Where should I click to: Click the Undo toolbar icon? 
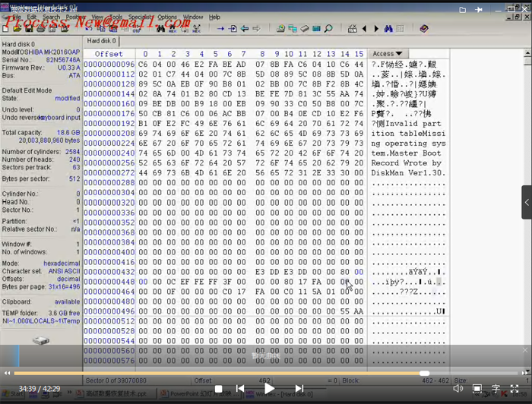pos(89,29)
